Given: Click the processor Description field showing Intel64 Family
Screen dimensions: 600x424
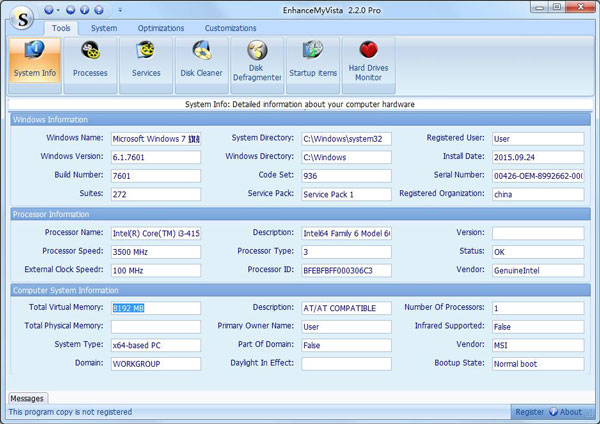Looking at the screenshot, I should pos(346,233).
